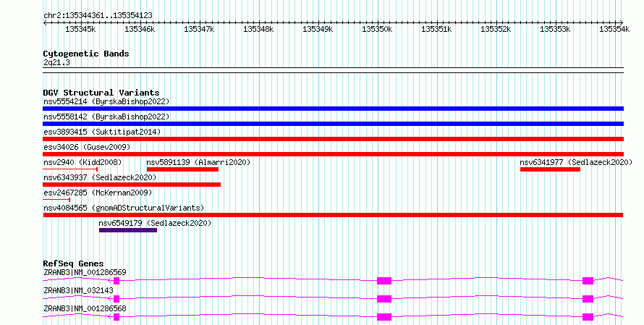
Task: Click the ZRANB3|NM_032143 transcript label
Action: click(78, 290)
